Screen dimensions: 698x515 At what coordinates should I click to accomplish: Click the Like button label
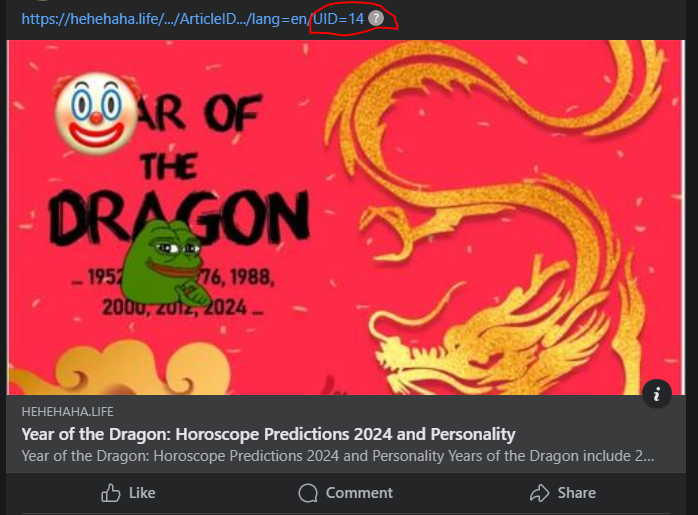(x=142, y=493)
